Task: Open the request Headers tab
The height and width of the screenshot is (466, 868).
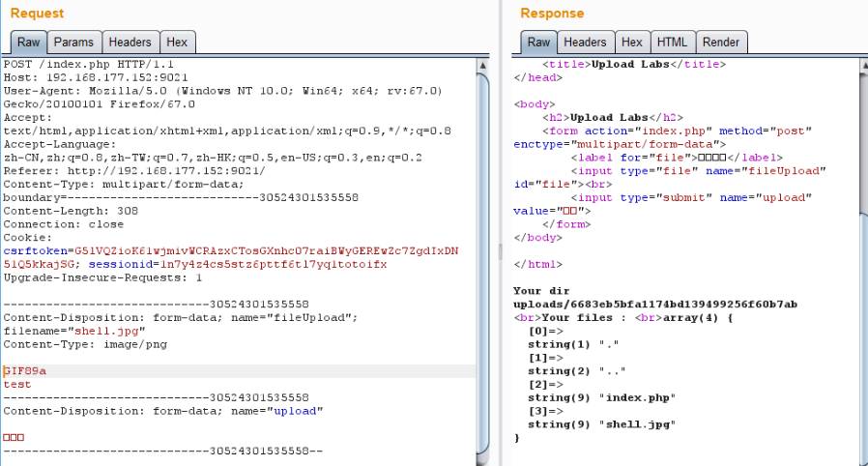Action: tap(130, 43)
